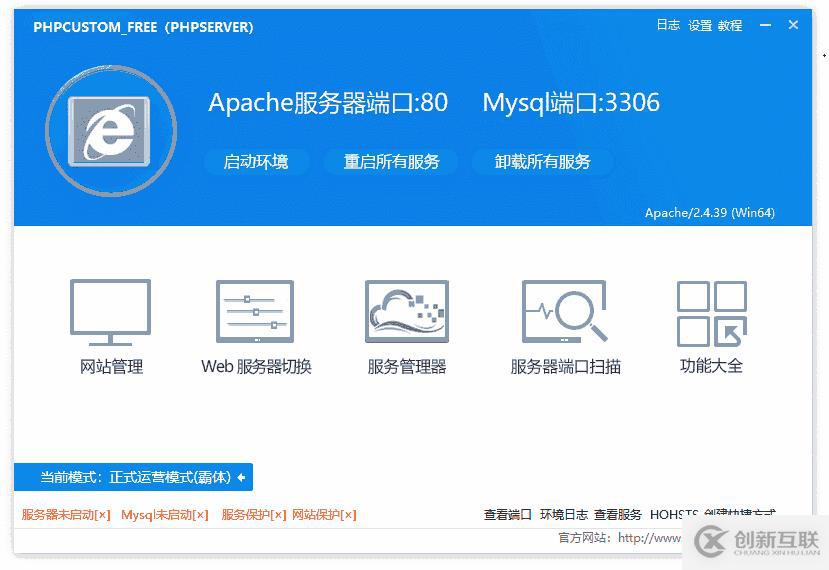Viewport: 829px width, 570px height.
Task: Click the 环境日志 link
Action: click(564, 514)
